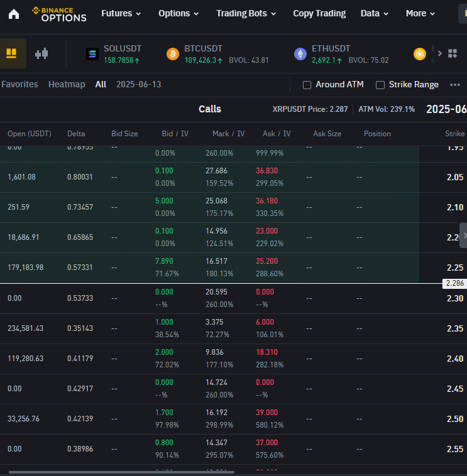Switch to the Favorites tab
467x476 pixels.
click(x=19, y=84)
